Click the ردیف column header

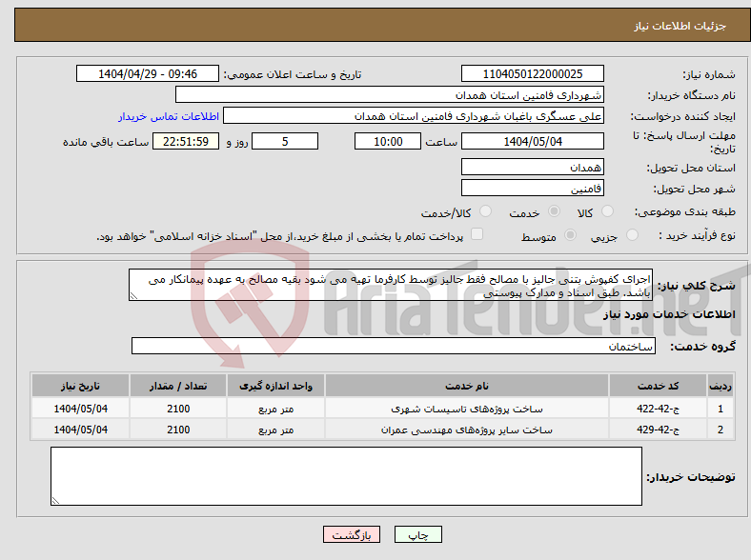click(721, 386)
